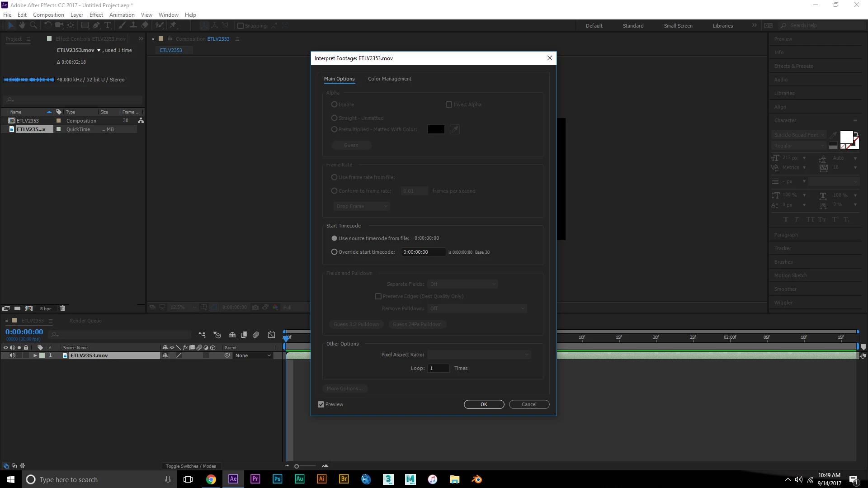Select the Pen tool
868x488 pixels.
coord(96,25)
